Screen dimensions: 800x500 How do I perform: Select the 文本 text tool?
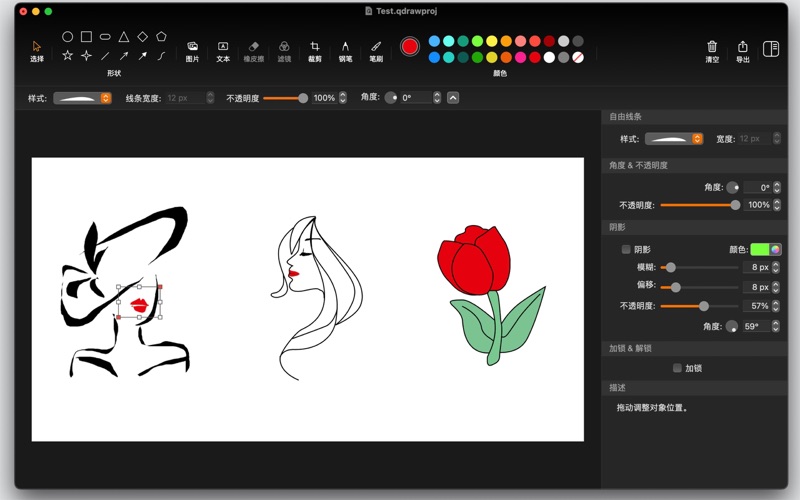(x=223, y=47)
